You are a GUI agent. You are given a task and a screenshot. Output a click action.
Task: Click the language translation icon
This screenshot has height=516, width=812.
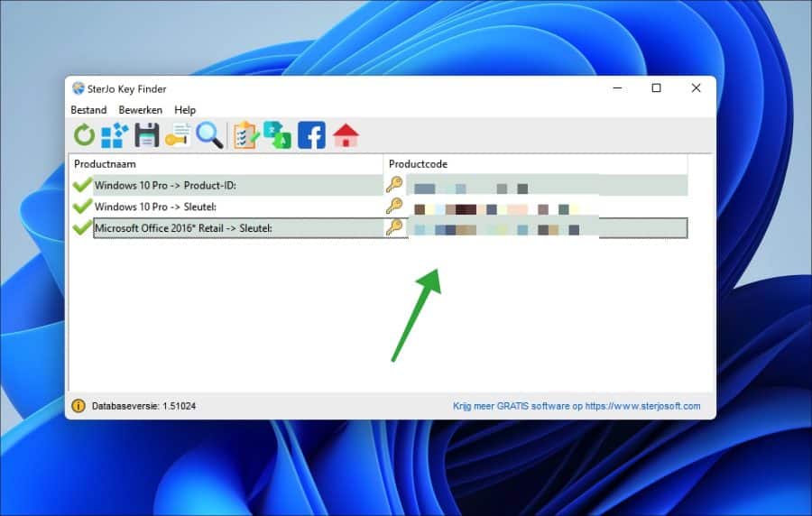(277, 135)
